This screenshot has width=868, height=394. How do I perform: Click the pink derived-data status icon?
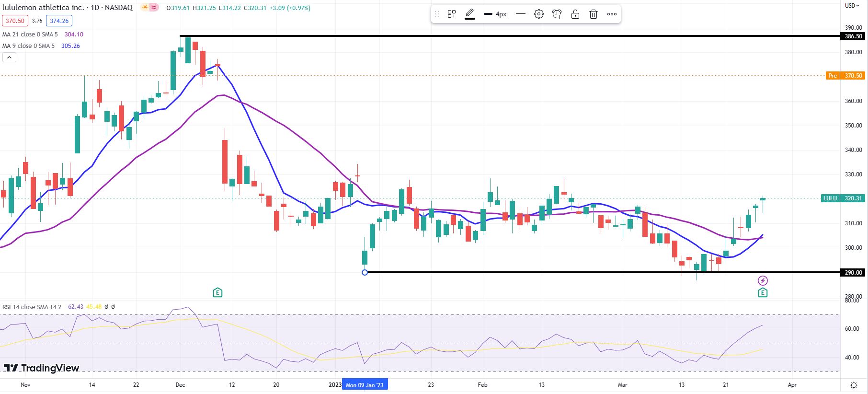[x=154, y=8]
